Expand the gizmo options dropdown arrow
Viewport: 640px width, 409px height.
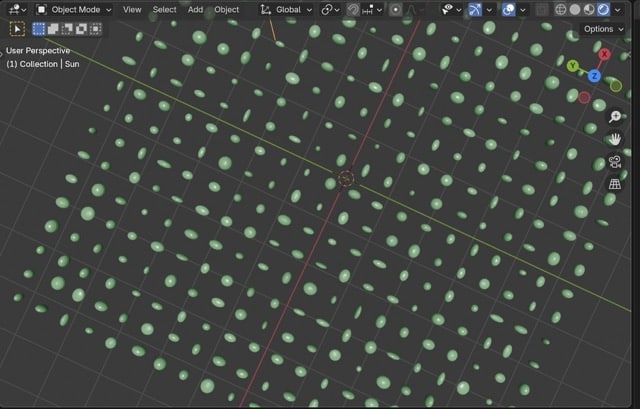pyautogui.click(x=489, y=9)
